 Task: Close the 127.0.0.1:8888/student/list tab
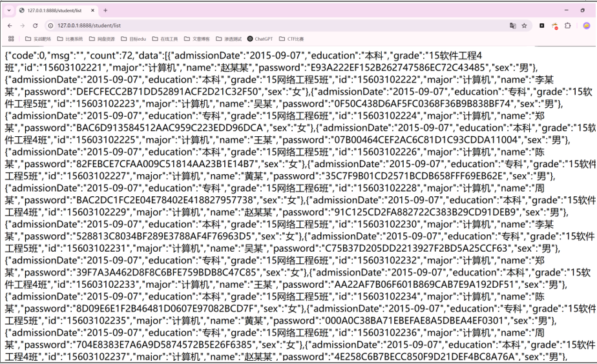(92, 10)
